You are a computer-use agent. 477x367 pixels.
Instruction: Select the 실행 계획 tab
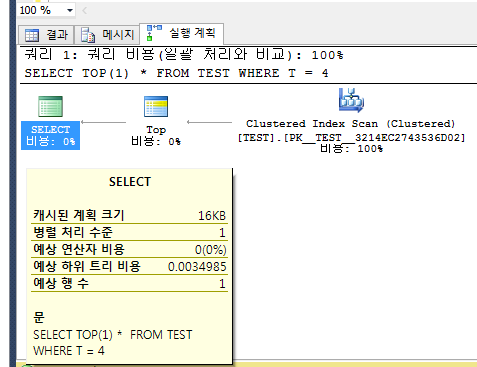(182, 33)
